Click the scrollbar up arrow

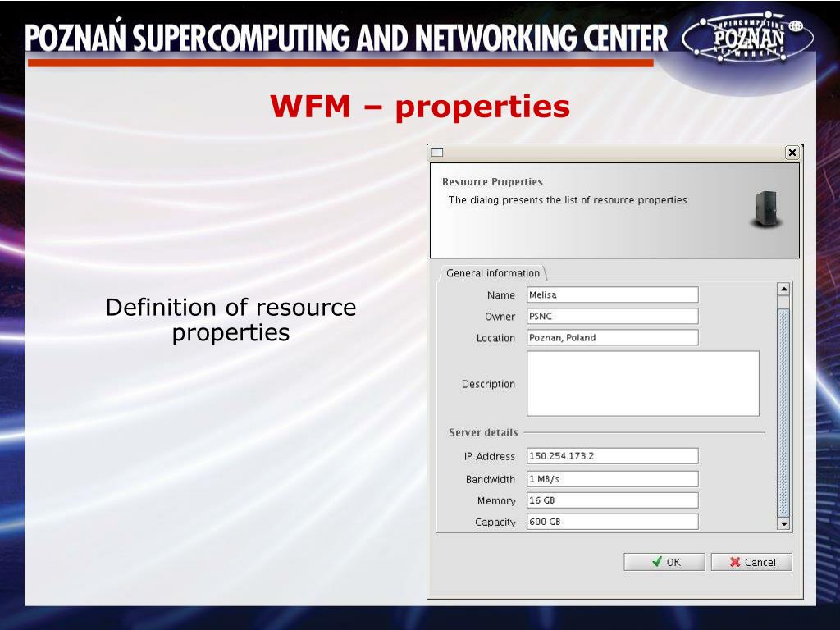783,290
